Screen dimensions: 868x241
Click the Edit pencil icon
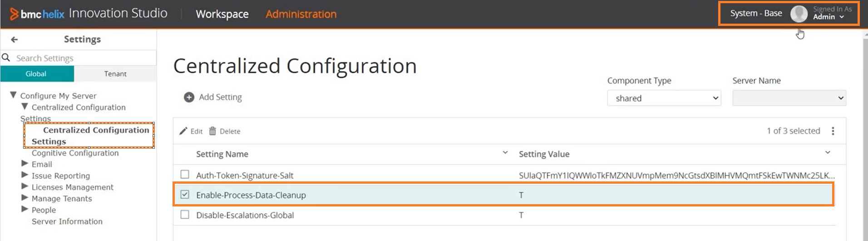(183, 131)
